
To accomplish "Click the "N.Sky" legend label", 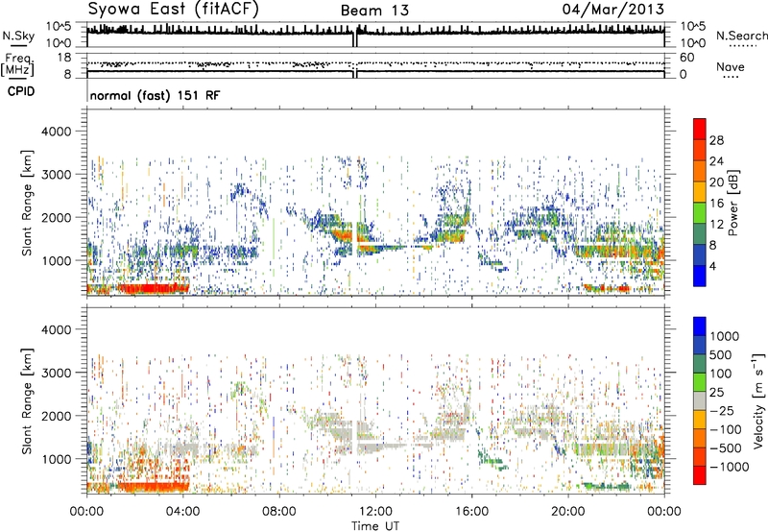I will 18,36.
